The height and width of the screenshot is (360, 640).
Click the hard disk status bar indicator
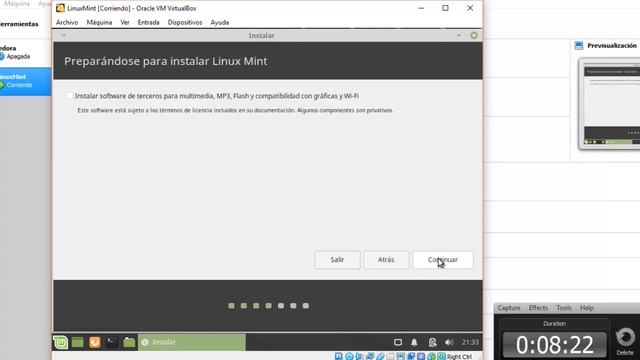(339, 356)
